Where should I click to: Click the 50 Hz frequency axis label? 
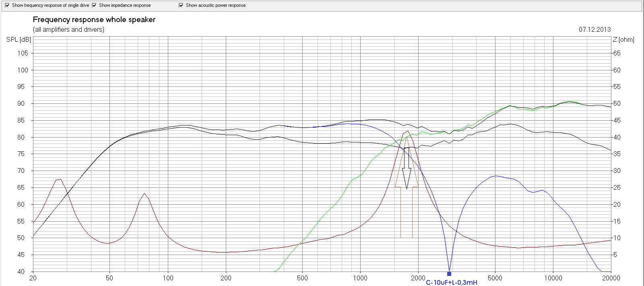pos(109,278)
